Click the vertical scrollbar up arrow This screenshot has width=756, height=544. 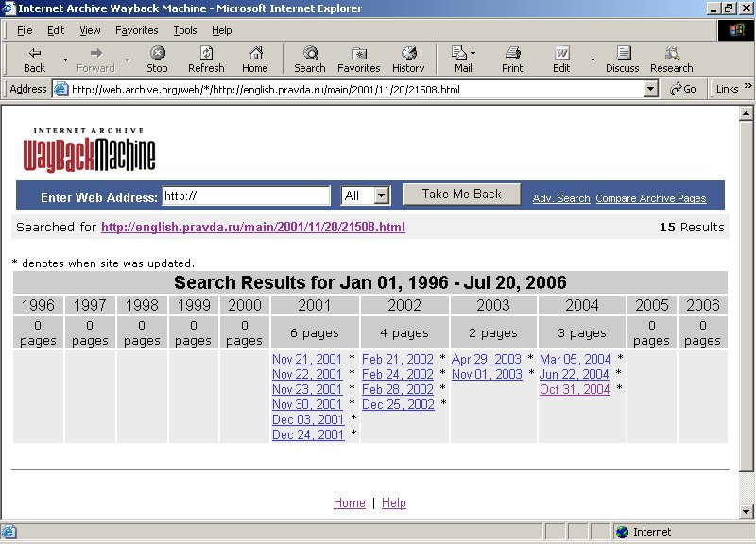coord(746,113)
